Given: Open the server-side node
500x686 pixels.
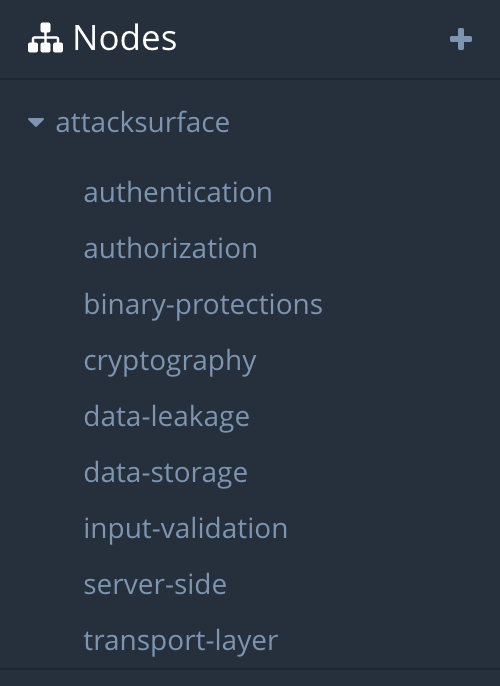Looking at the screenshot, I should point(155,584).
